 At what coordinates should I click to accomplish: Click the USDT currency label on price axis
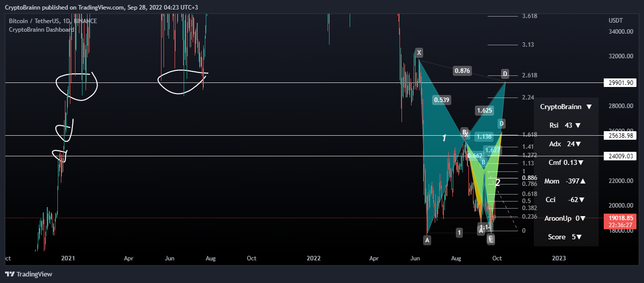pos(616,21)
